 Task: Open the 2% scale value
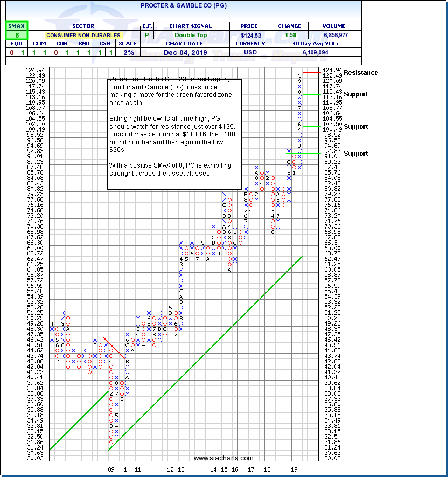128,52
